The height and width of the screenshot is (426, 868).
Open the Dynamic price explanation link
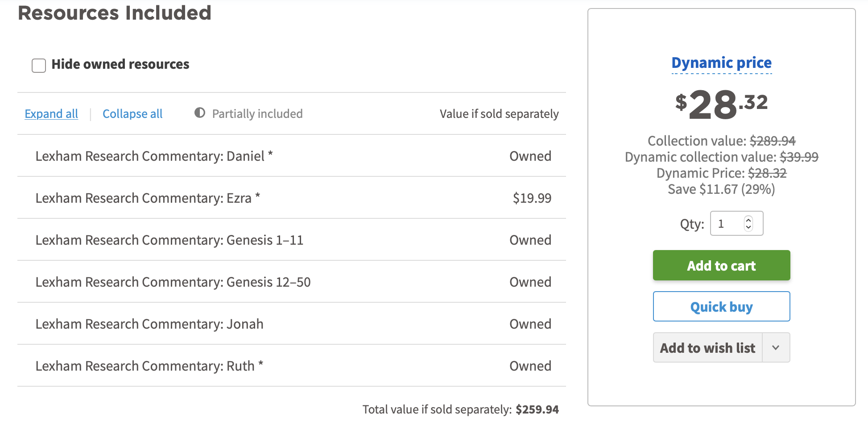tap(721, 63)
